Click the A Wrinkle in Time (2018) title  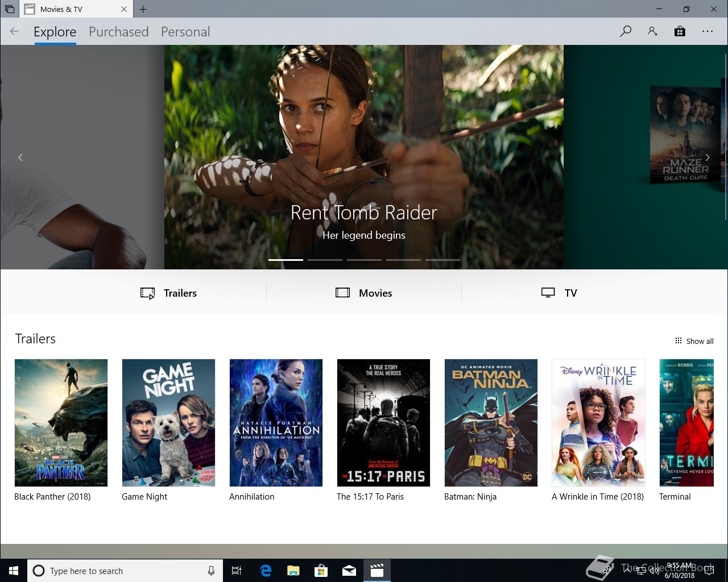(598, 496)
